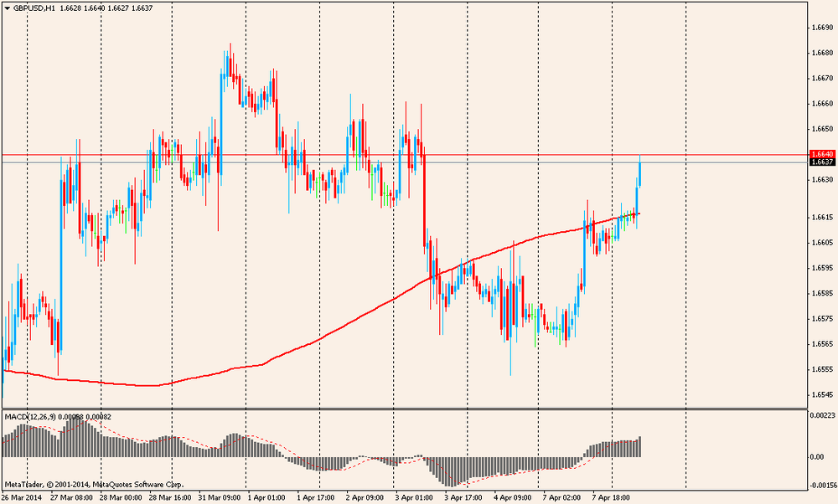
Task: Click the 1.6585 price axis label
Action: 822,293
